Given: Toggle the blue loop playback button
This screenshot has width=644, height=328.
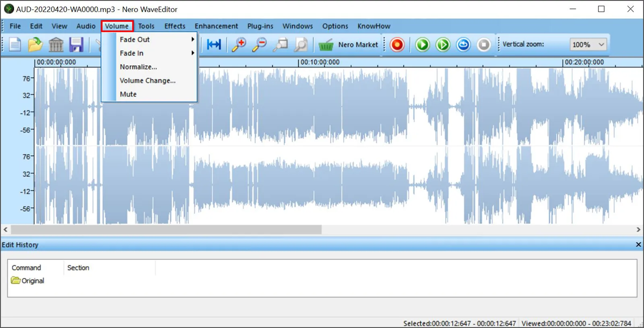Looking at the screenshot, I should pos(463,45).
